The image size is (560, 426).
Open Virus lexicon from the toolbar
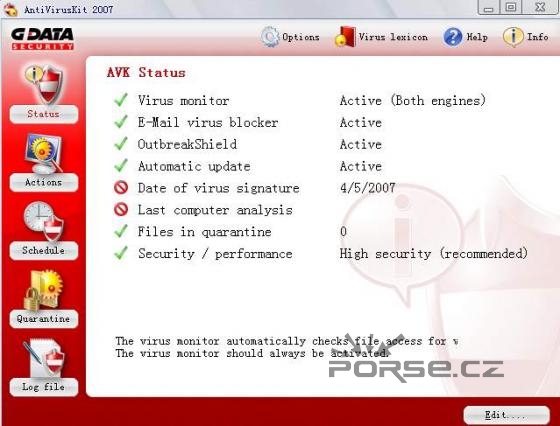381,37
